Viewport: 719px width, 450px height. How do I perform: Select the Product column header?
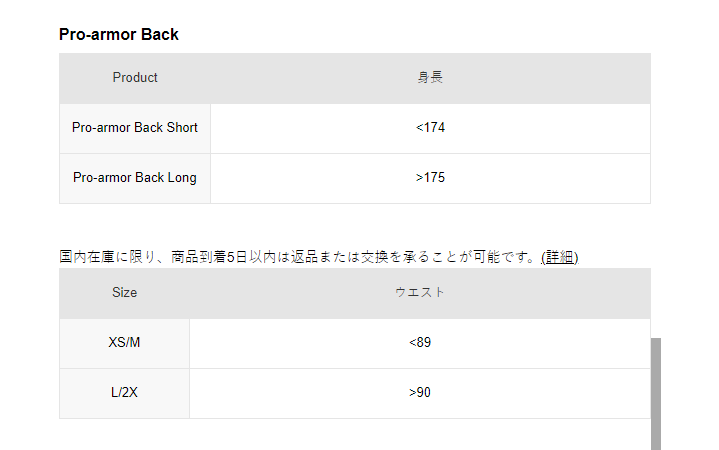point(135,78)
